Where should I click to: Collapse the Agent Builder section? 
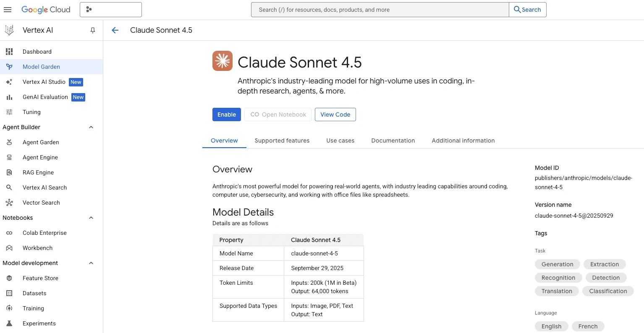coord(91,127)
